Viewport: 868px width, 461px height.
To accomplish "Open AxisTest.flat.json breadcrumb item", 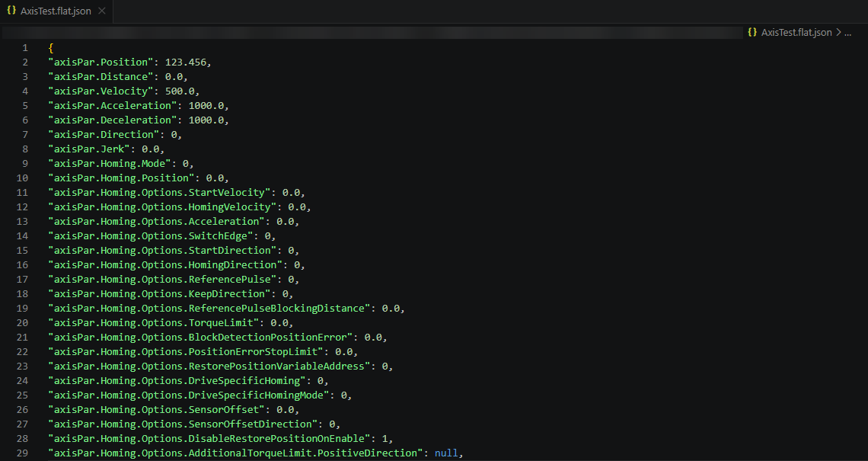I will point(796,33).
